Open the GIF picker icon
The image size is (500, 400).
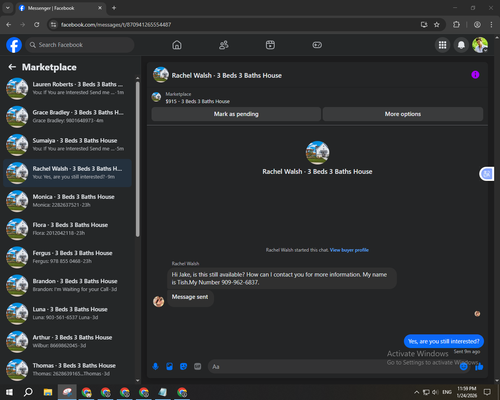198,367
